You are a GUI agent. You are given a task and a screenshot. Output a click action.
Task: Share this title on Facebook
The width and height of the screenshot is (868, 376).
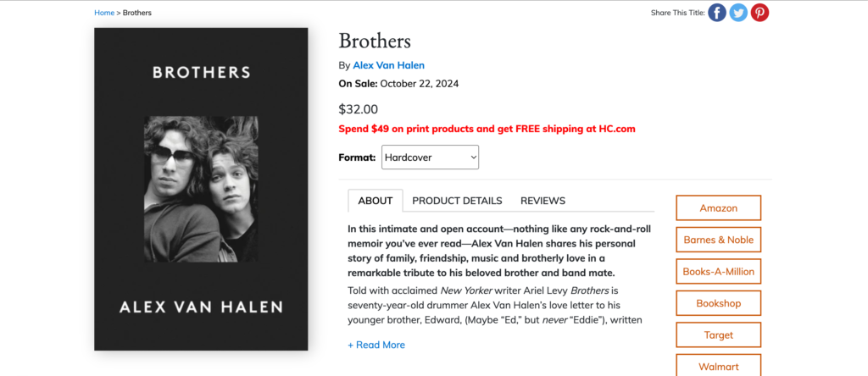point(717,13)
